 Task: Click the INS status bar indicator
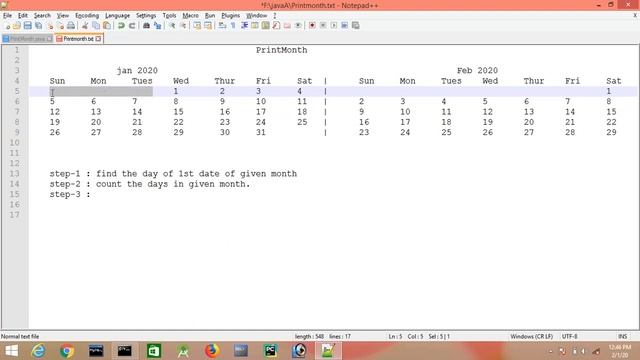[x=622, y=336]
